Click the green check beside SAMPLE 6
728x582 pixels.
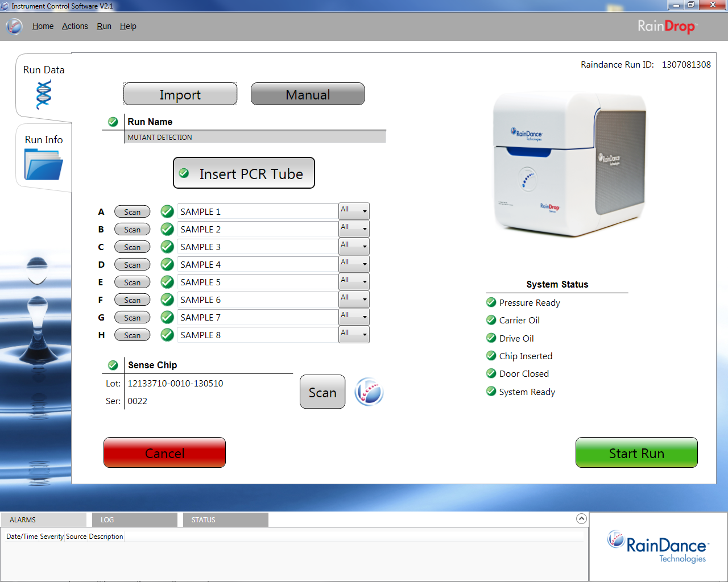[167, 300]
